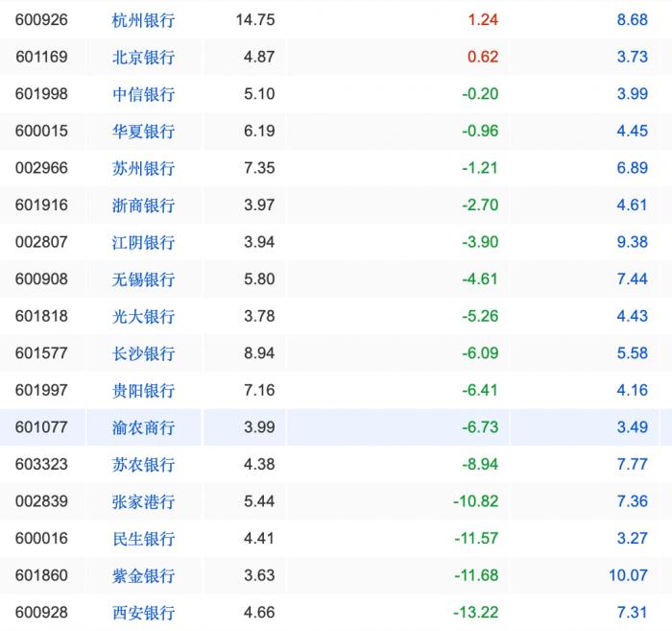Click the 民生银行 name link

143,539
